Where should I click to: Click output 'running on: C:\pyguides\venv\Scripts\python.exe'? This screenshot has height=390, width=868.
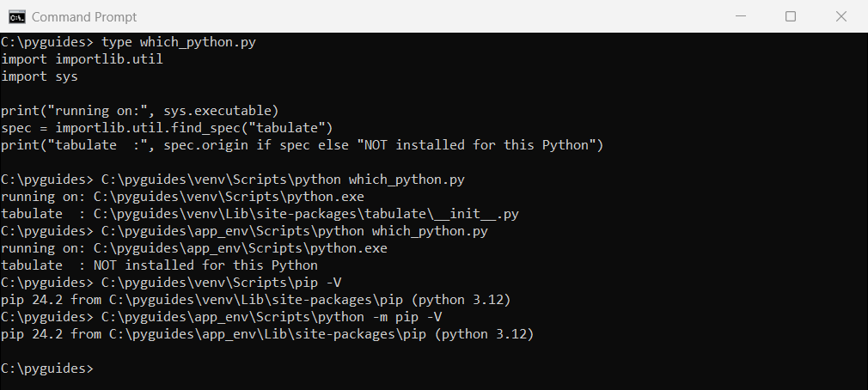pos(183,197)
